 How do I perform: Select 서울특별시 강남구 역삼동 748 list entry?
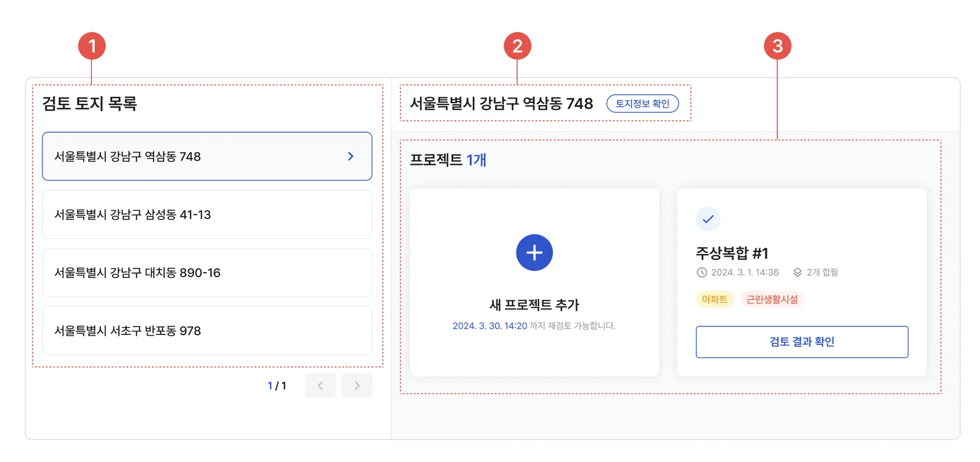(x=191, y=156)
